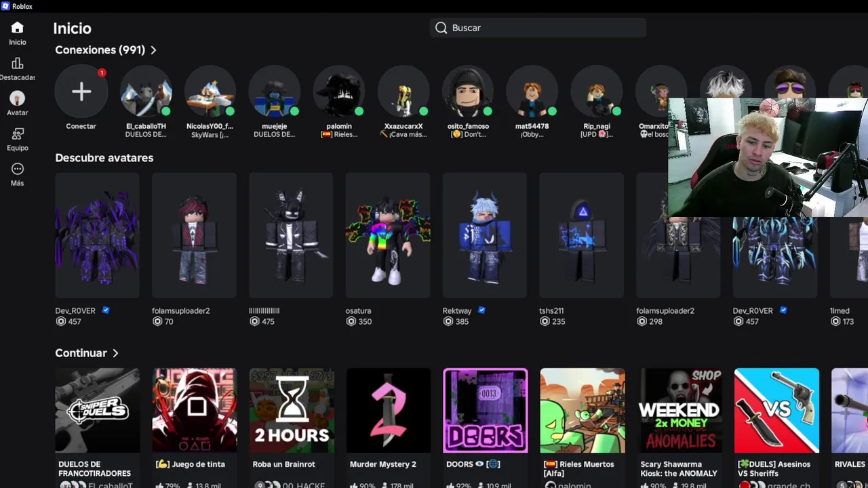Screen dimensions: 868x488
Task: Click the Inicio page title
Action: pyautogui.click(x=72, y=28)
